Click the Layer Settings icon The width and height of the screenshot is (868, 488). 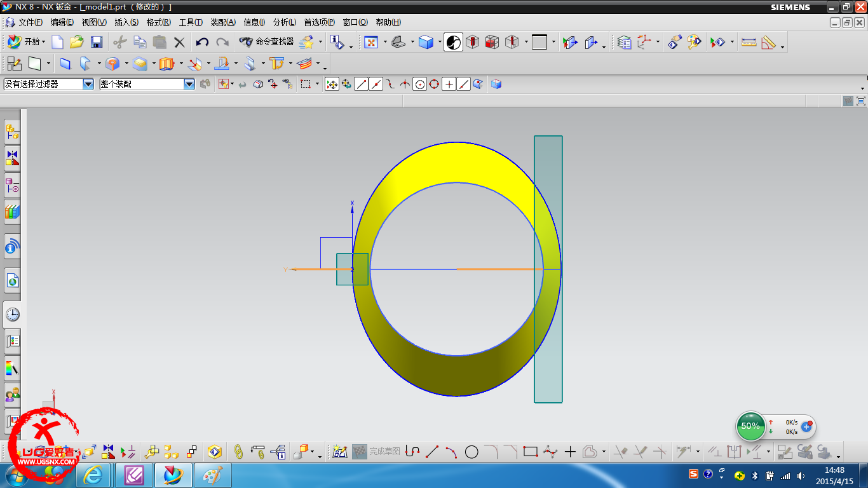point(625,43)
